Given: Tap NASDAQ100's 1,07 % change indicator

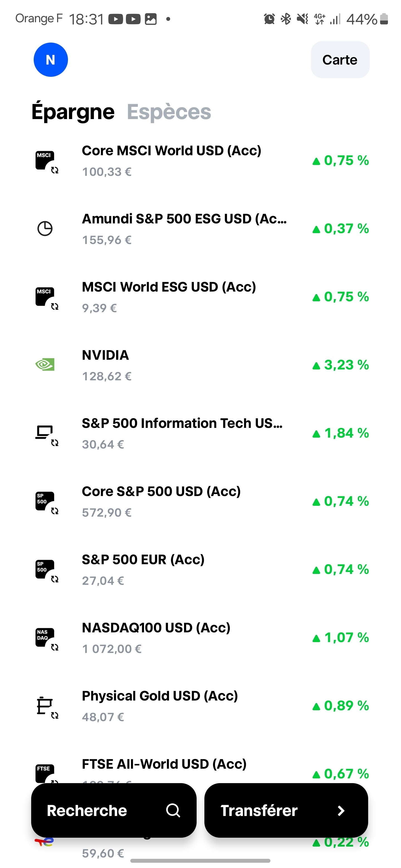Looking at the screenshot, I should (341, 638).
